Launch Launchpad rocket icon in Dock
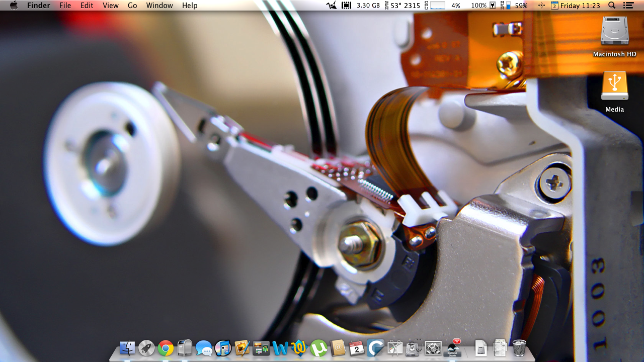 [x=146, y=348]
